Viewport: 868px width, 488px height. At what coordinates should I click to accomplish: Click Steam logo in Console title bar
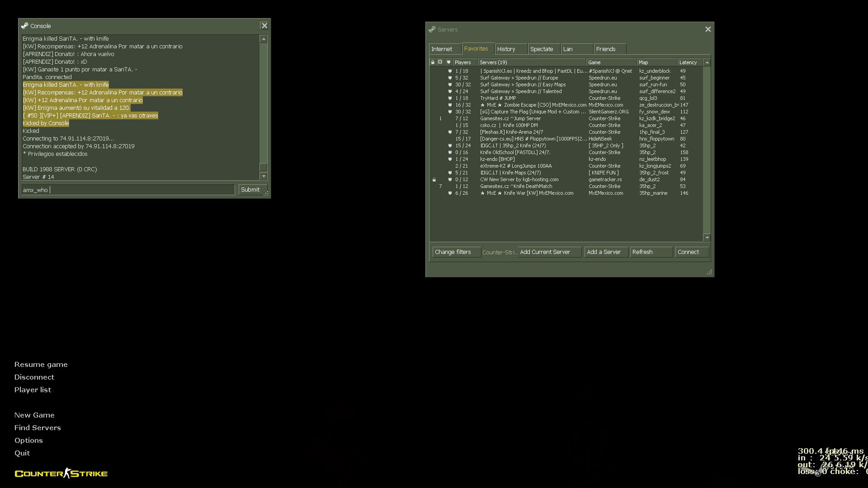point(24,26)
